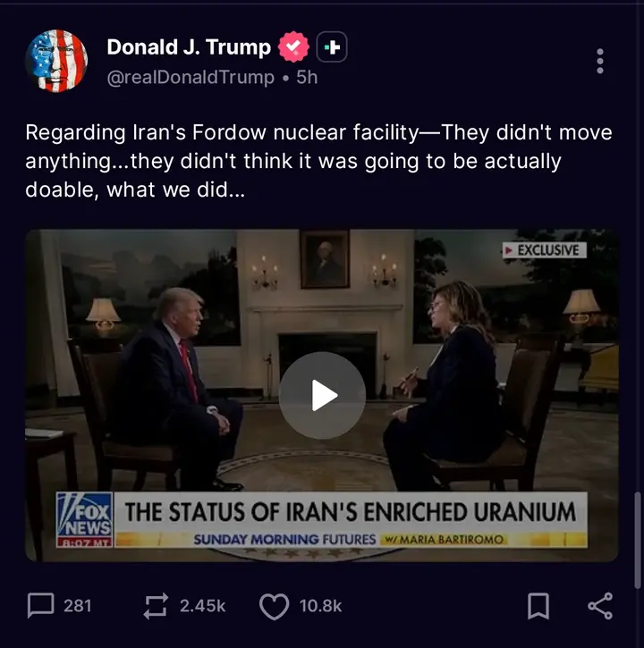Click the red verified checkmark badge

(293, 47)
